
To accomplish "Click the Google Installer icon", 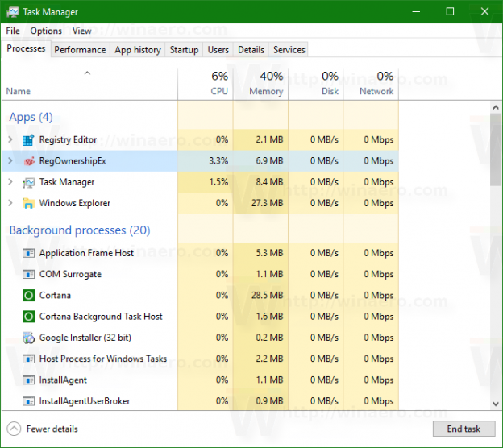I will tap(28, 338).
